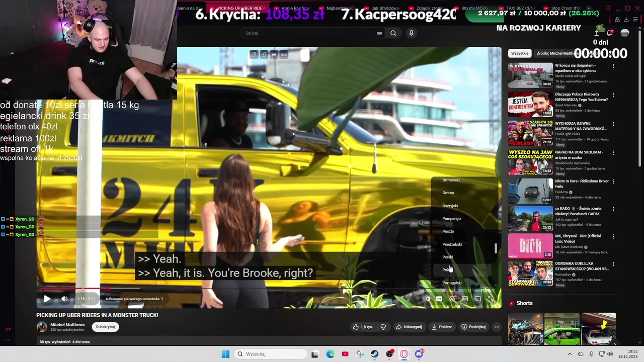The width and height of the screenshot is (644, 362).
Task: Click taskbar Wyszukaj search box
Action: (x=271, y=354)
